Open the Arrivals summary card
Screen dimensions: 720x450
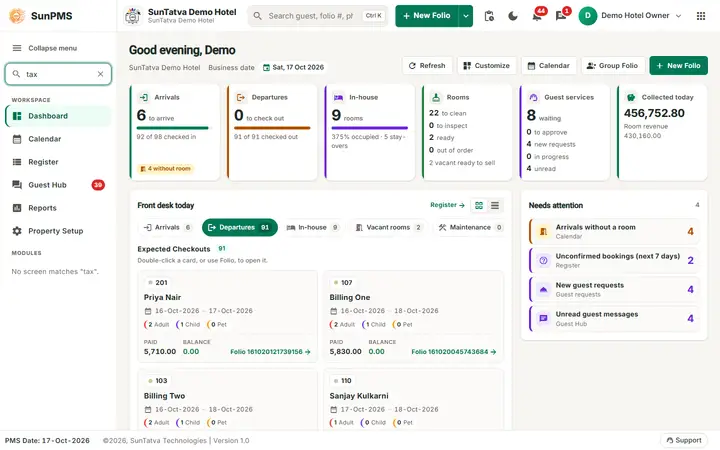[175, 132]
